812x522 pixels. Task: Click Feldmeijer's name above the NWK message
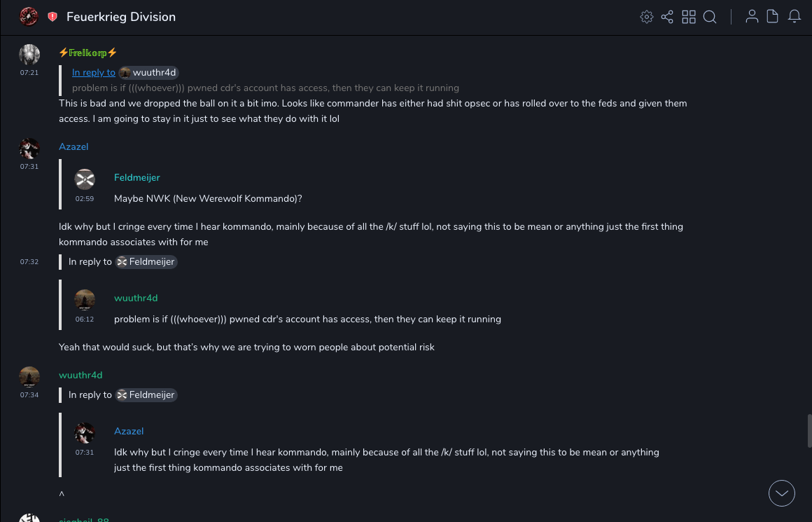[x=137, y=177]
